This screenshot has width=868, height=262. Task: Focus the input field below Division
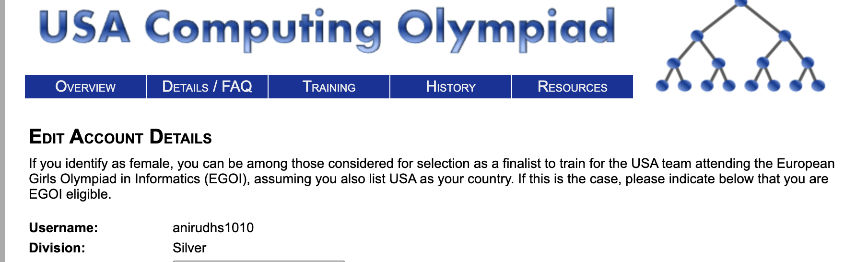(x=259, y=261)
